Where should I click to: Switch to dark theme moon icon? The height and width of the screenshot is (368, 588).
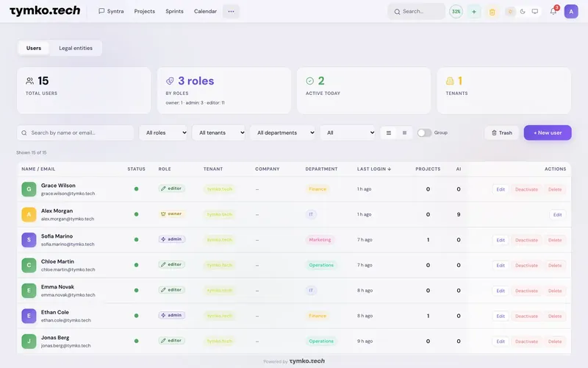pyautogui.click(x=523, y=12)
